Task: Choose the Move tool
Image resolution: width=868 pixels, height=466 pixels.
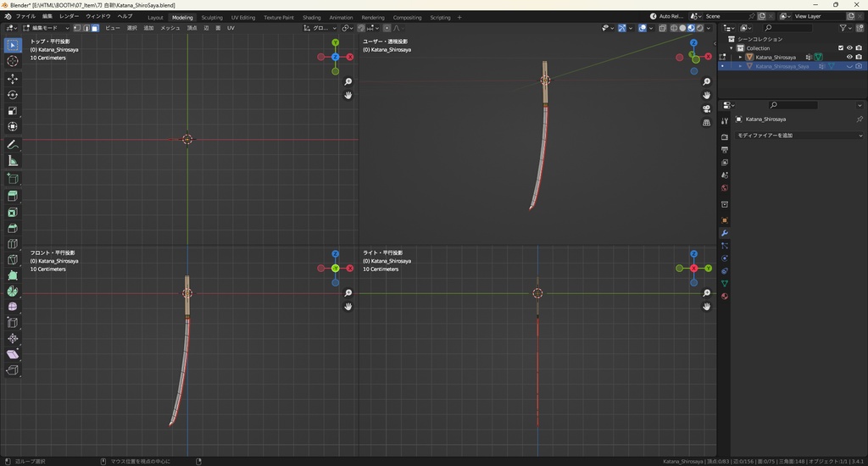Action: click(x=13, y=79)
